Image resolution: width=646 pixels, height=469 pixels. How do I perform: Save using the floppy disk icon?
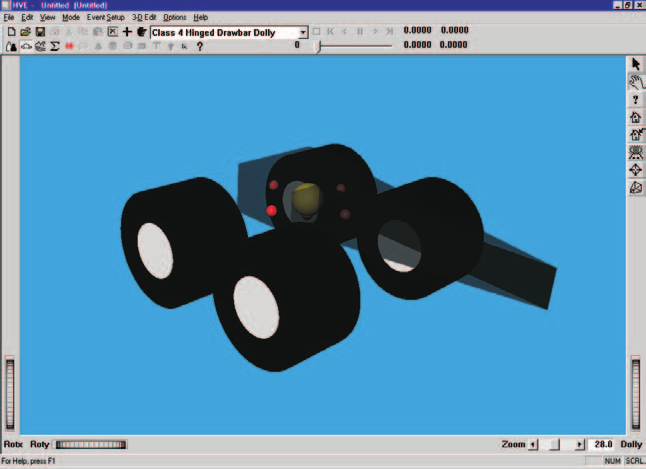(x=40, y=32)
